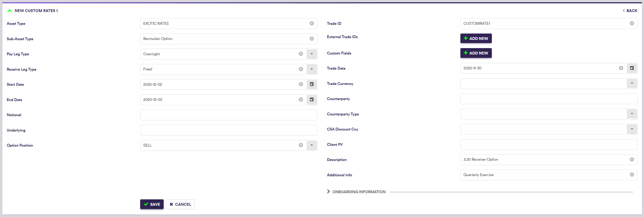This screenshot has height=217, width=644.
Task: Open the Pay Leg Type dropdown
Action: pyautogui.click(x=312, y=54)
